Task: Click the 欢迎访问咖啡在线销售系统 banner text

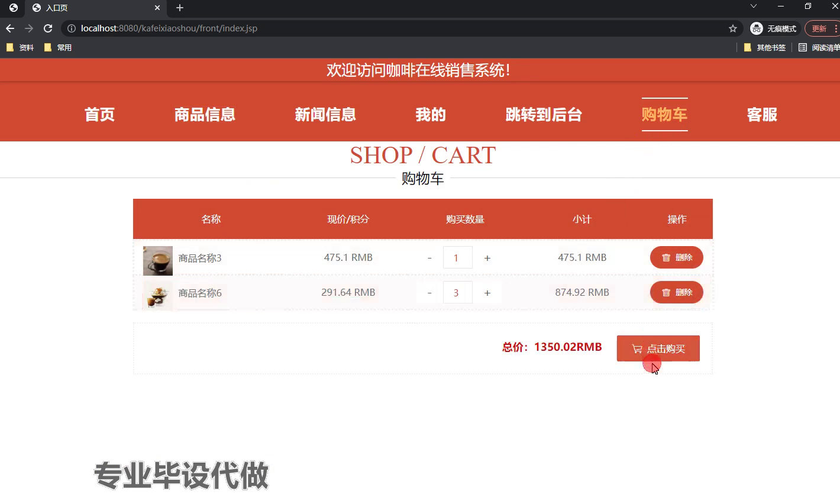Action: click(419, 70)
